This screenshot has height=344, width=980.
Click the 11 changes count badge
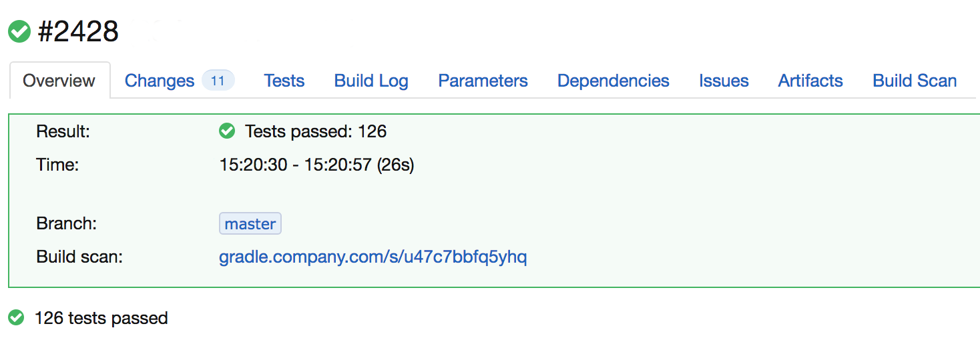(x=218, y=81)
